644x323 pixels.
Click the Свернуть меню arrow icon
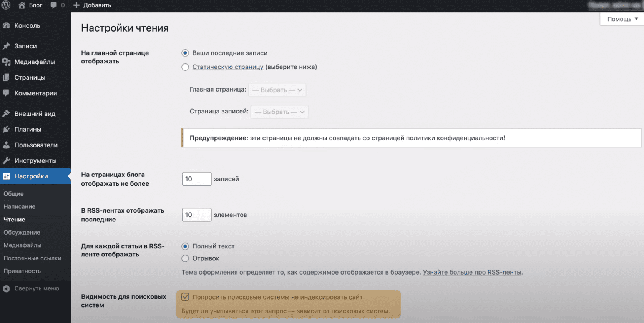(x=7, y=288)
